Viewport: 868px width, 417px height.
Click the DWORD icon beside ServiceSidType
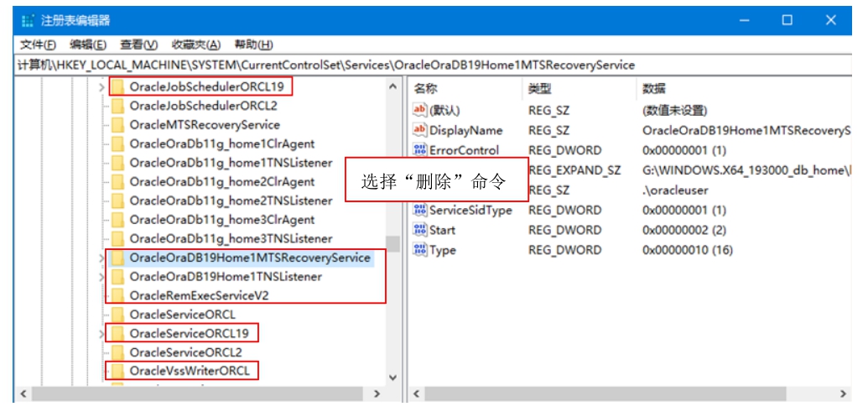420,210
